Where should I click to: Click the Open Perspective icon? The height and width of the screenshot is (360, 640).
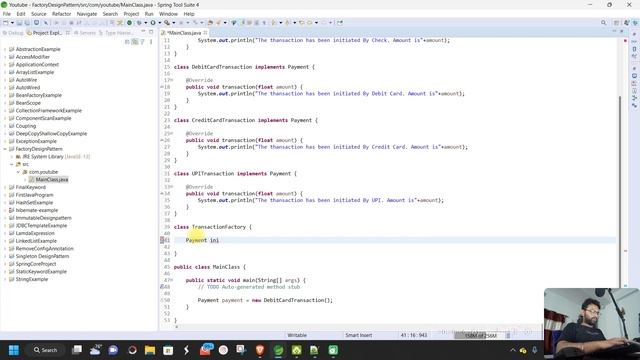pyautogui.click(x=616, y=23)
